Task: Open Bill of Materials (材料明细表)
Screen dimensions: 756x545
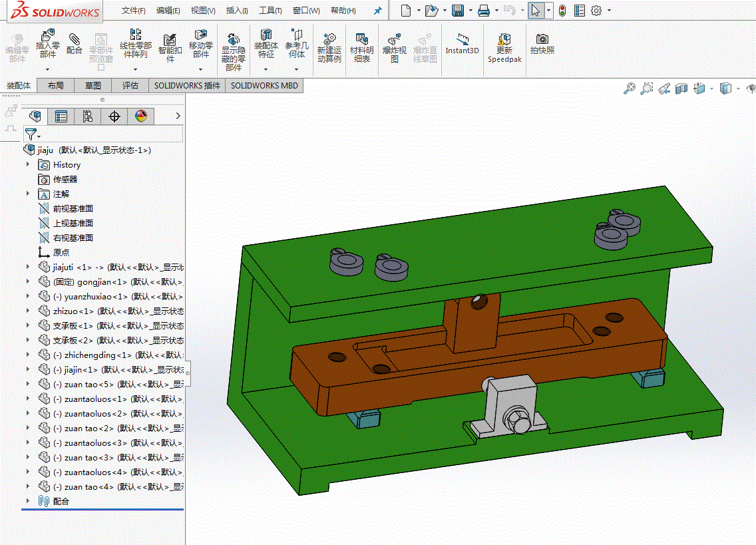Action: (x=361, y=48)
